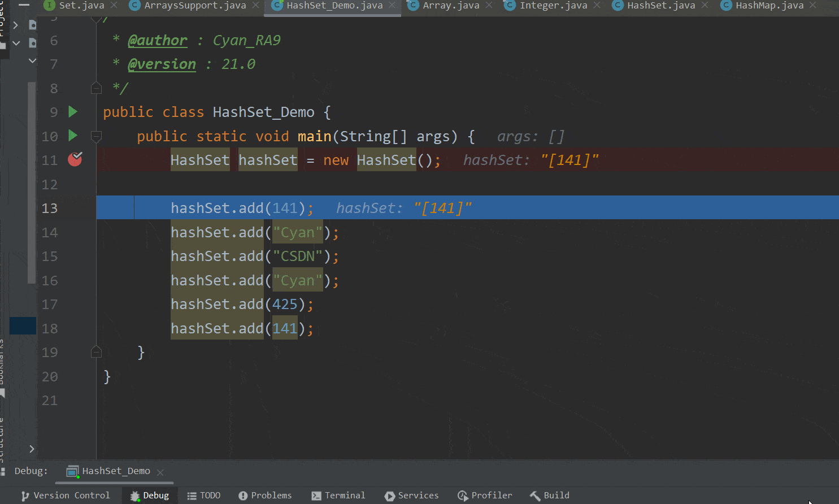Click the run gutter icon beside class HashSet_Demo
Image resolution: width=839 pixels, height=504 pixels.
(x=73, y=112)
